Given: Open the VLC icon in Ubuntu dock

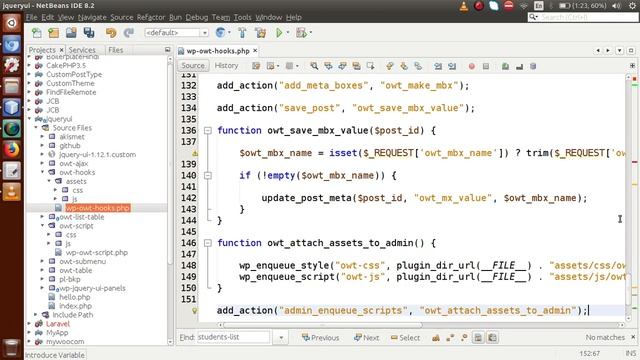Looking at the screenshot, I should 11,192.
